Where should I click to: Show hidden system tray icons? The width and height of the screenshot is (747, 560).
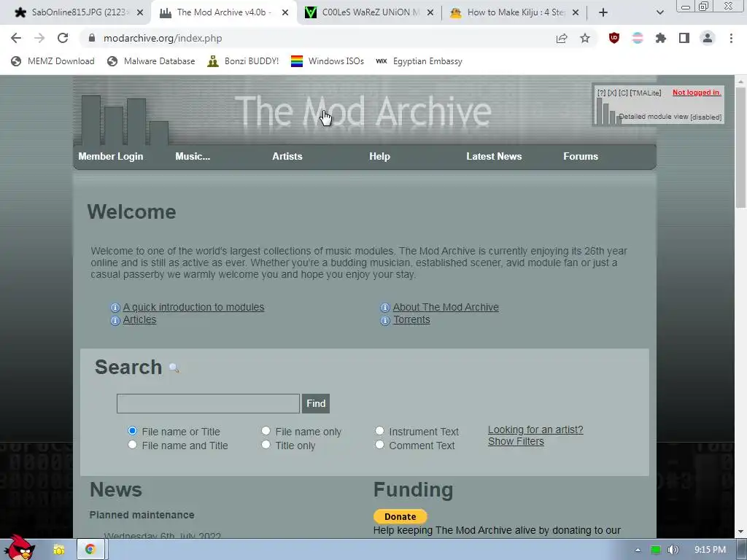(x=638, y=550)
